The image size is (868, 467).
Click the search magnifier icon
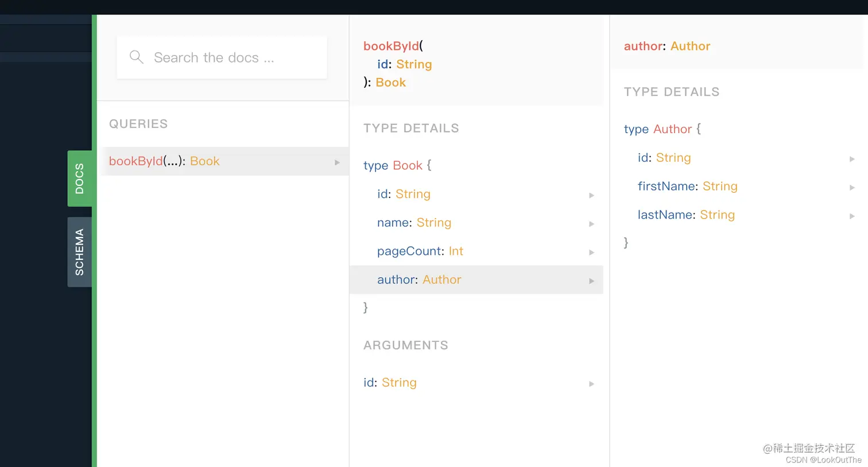136,57
